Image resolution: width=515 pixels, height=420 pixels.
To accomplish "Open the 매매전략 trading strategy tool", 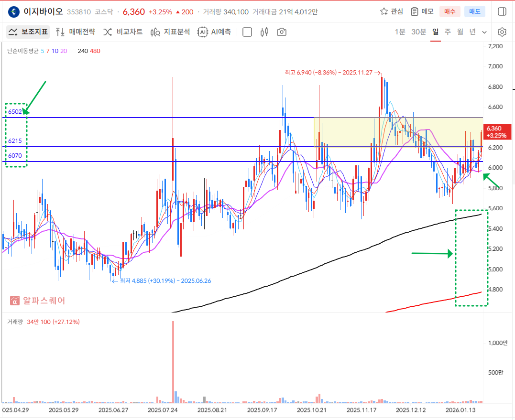I will pyautogui.click(x=75, y=32).
